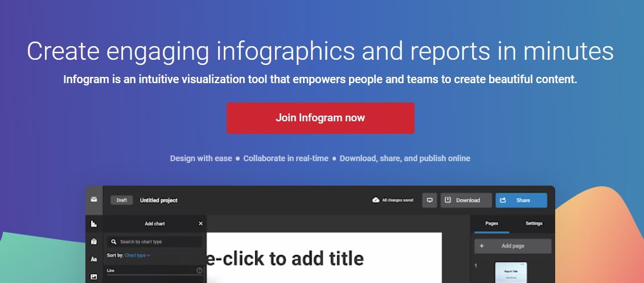Click the Search by chart type field
Screen dimensions: 644x283
point(154,242)
